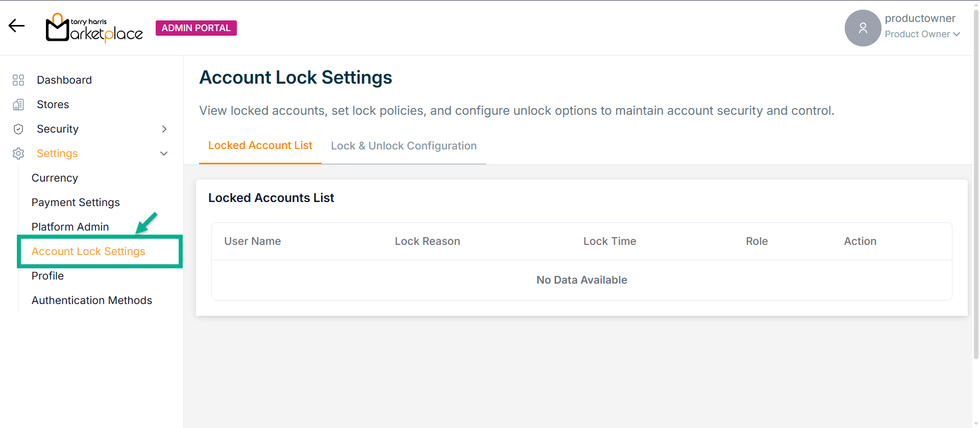Click the Torry Harris Marketplace logo
The height and width of the screenshot is (428, 980).
click(94, 28)
